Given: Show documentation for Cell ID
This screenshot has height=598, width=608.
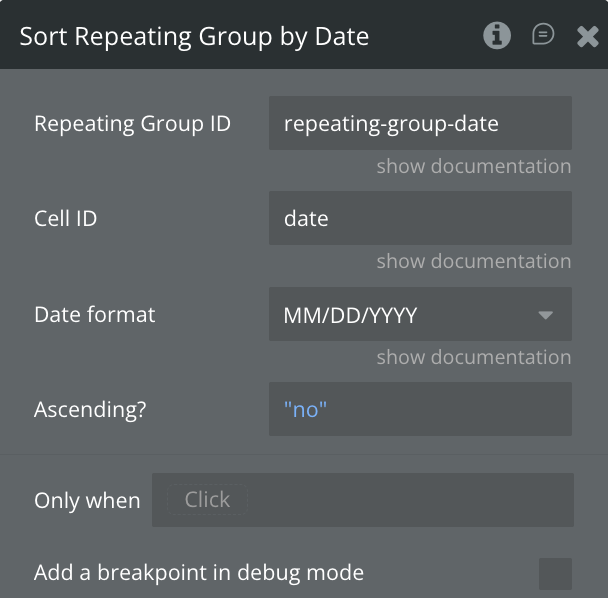Looking at the screenshot, I should (474, 261).
